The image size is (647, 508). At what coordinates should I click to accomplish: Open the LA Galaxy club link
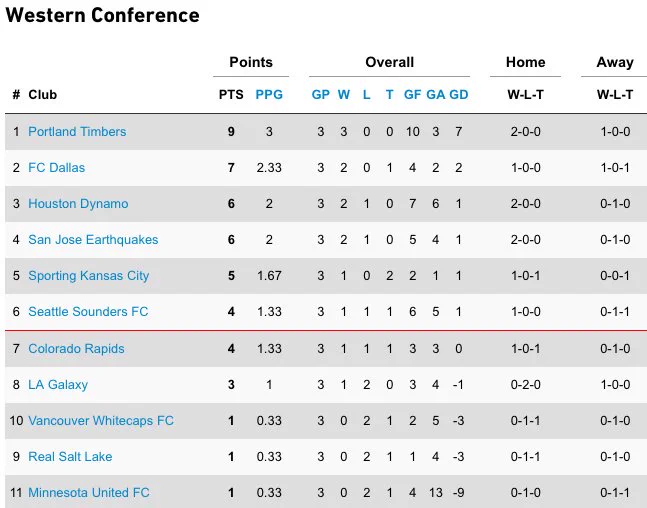(x=58, y=385)
